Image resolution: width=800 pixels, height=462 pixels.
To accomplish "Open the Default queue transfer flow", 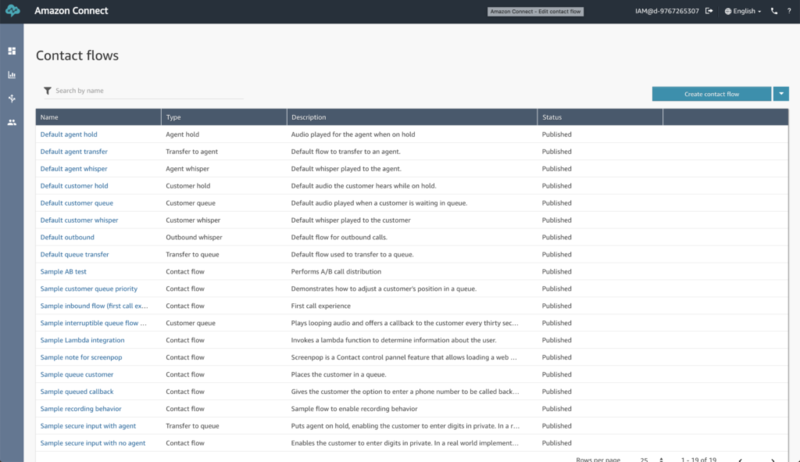I will pos(74,254).
